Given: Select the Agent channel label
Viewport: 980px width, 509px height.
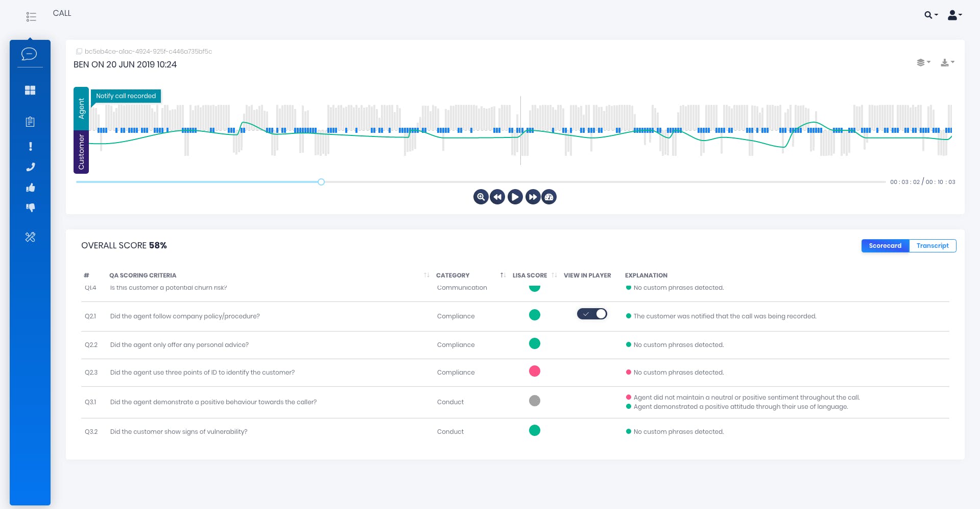Looking at the screenshot, I should pyautogui.click(x=81, y=108).
